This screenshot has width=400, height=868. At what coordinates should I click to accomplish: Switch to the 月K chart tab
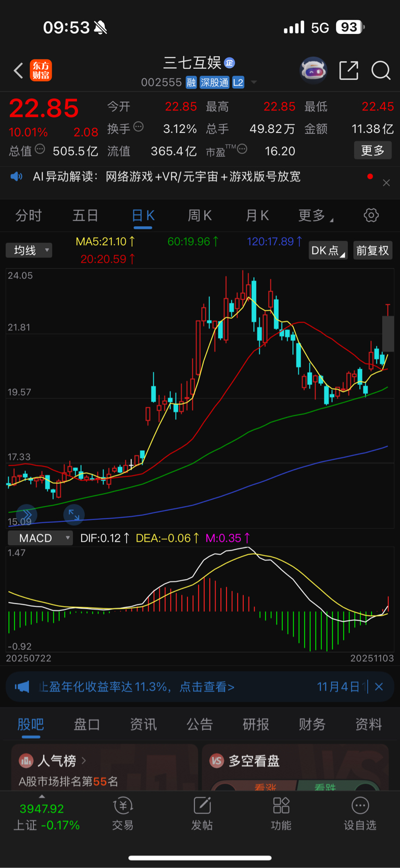point(257,215)
